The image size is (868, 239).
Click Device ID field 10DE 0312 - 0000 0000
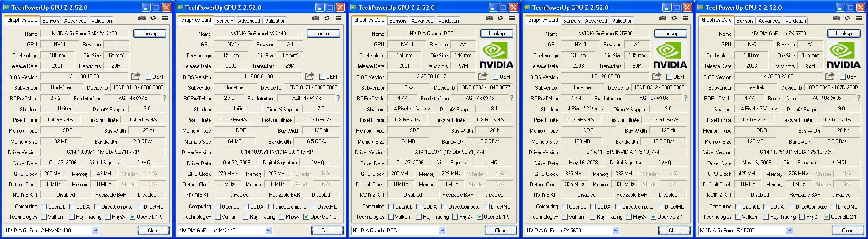point(659,87)
